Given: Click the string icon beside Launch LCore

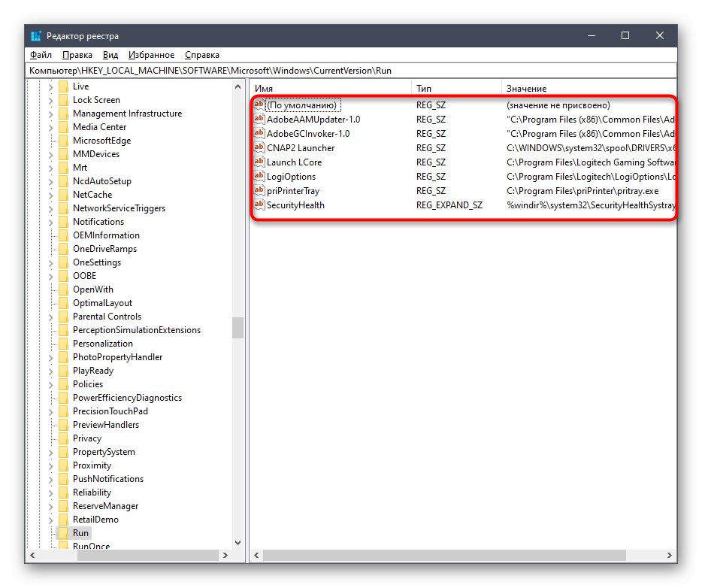Looking at the screenshot, I should 258,162.
